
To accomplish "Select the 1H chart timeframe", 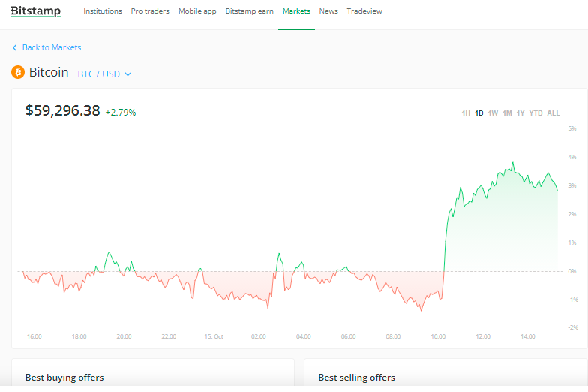I will 466,113.
